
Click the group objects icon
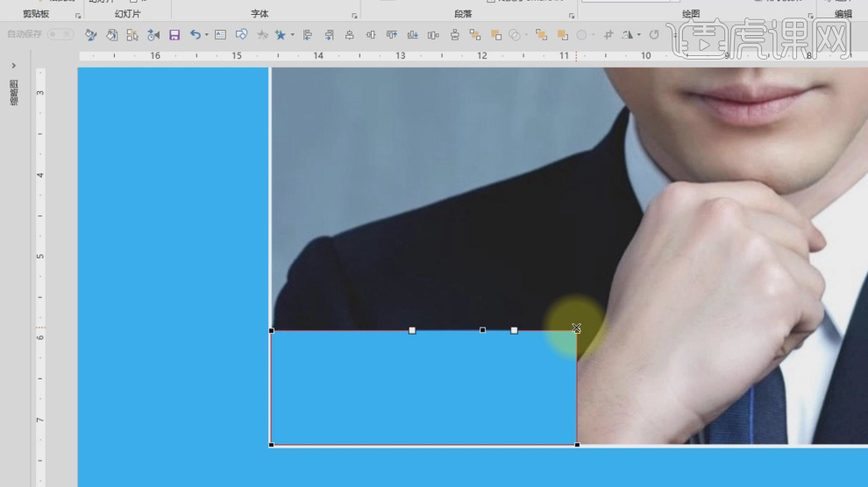coord(475,35)
